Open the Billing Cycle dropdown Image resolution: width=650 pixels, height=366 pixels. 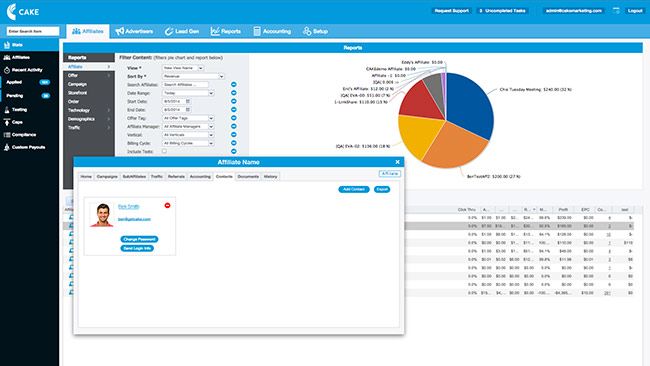(x=188, y=143)
